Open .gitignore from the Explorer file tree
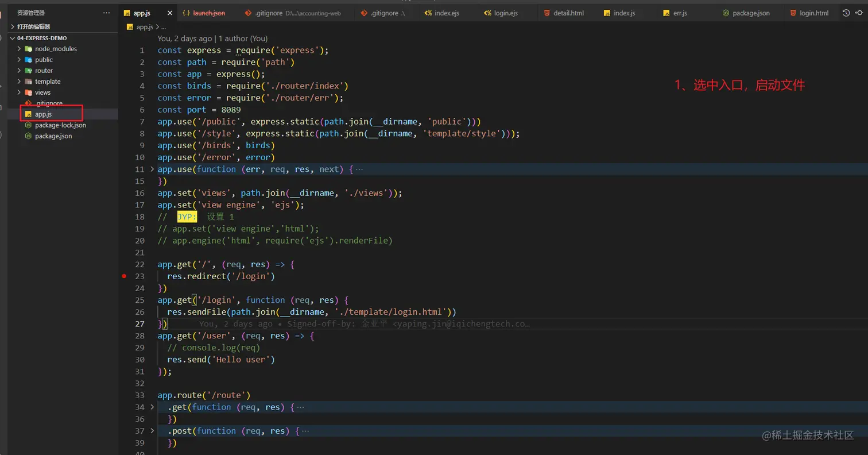This screenshot has width=868, height=455. click(49, 103)
